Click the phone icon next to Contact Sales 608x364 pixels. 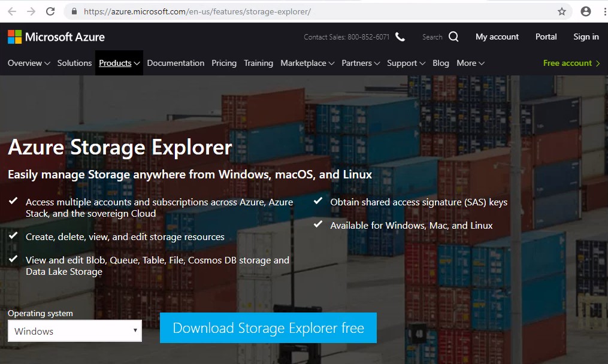tap(400, 36)
